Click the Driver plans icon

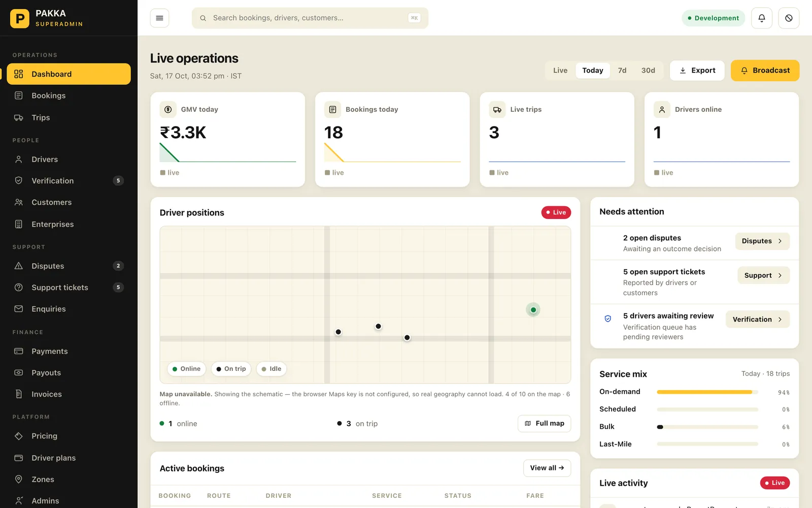click(19, 458)
